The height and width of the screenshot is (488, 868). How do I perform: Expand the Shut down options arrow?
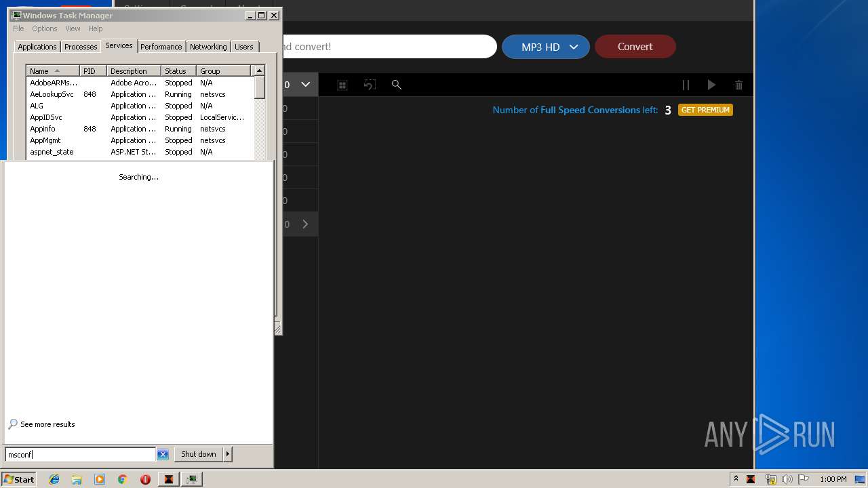coord(228,454)
